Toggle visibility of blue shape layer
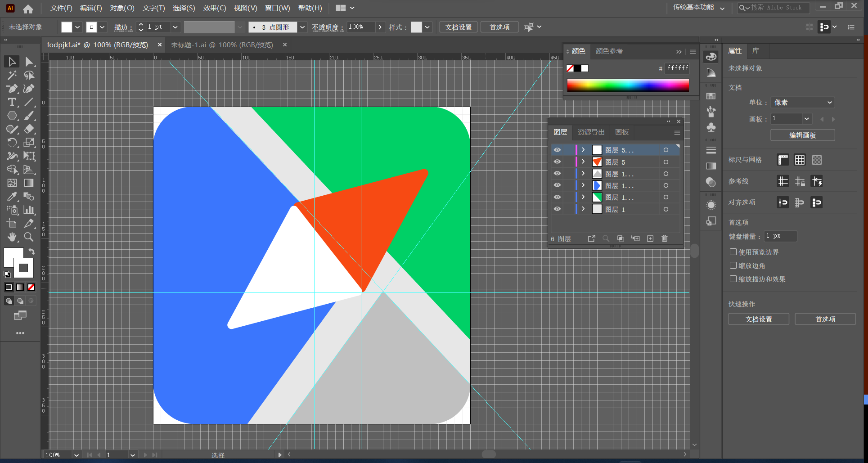 557,185
